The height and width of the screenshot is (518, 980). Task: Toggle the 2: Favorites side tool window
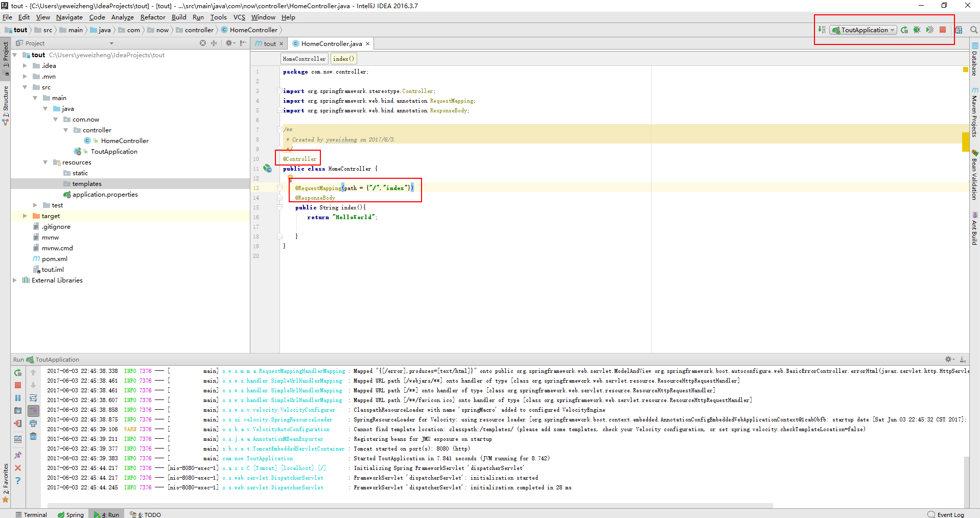[6, 482]
